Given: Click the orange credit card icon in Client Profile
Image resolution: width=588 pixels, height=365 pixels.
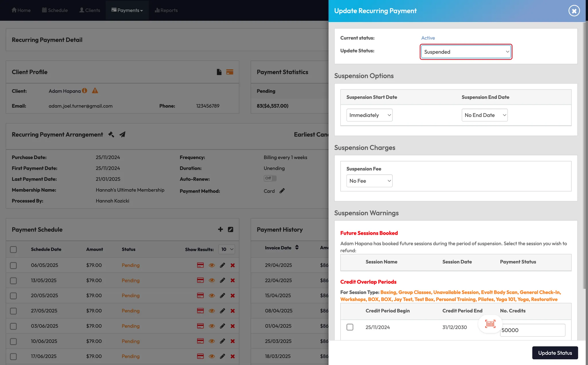Looking at the screenshot, I should pyautogui.click(x=230, y=72).
